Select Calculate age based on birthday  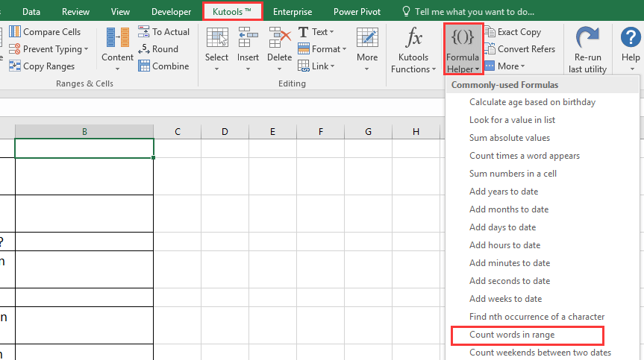(532, 102)
